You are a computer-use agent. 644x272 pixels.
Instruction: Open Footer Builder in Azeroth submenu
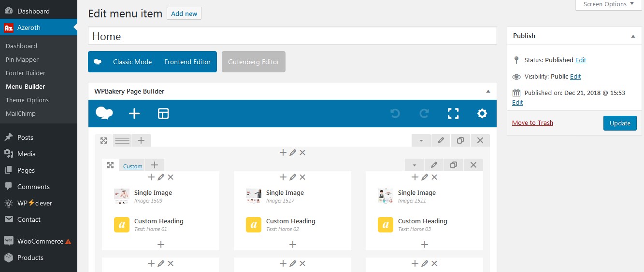tap(26, 73)
